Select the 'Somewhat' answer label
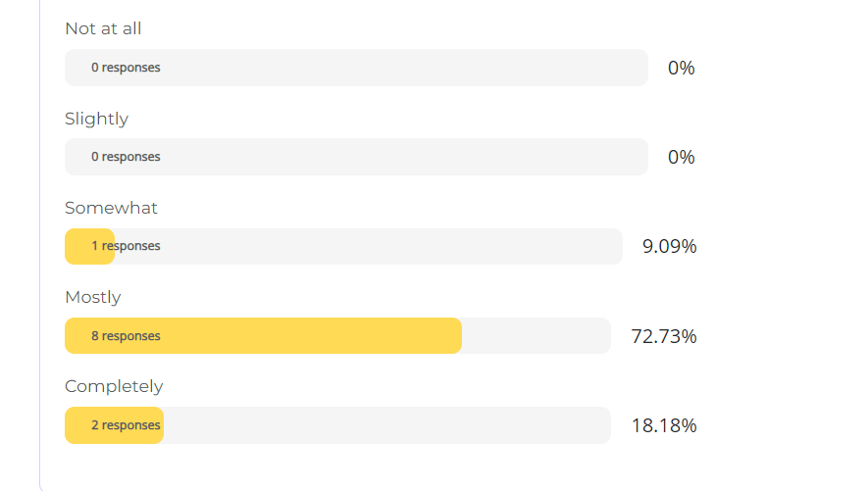This screenshot has width=868, height=491. click(111, 208)
